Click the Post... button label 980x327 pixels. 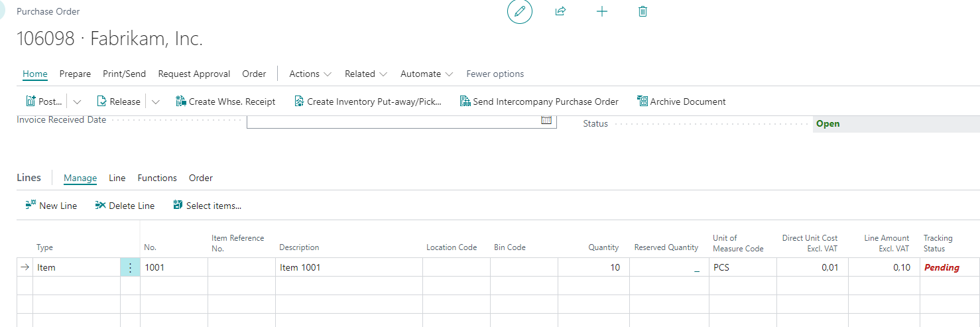coord(50,101)
